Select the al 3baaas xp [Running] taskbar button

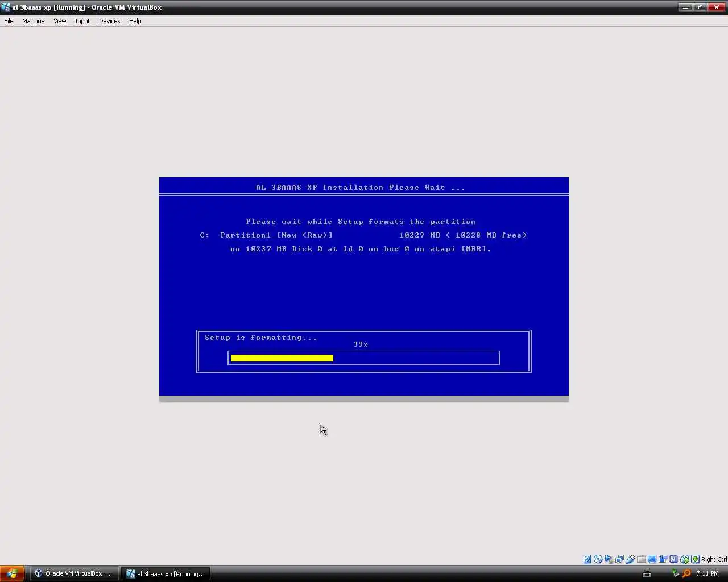(x=166, y=573)
